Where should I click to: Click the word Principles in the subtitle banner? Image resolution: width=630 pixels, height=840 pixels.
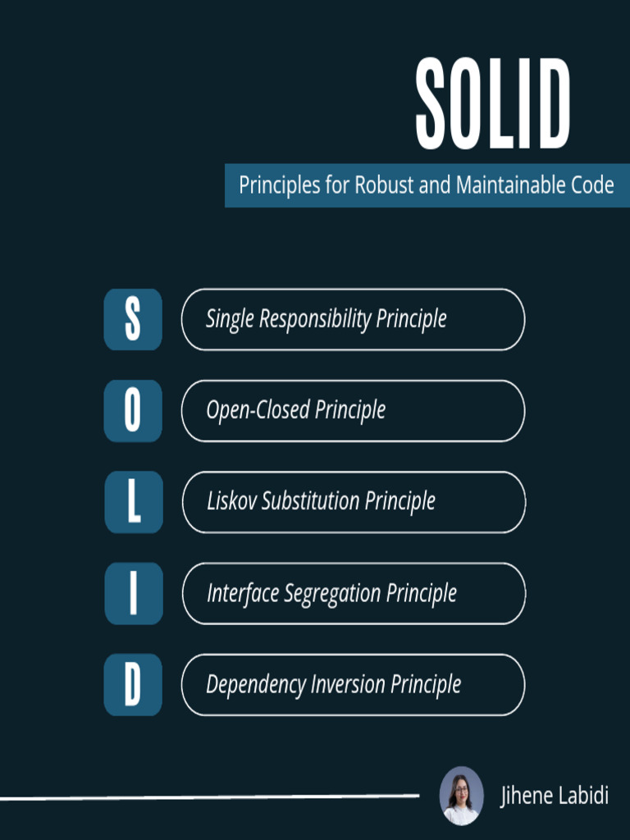(x=279, y=185)
